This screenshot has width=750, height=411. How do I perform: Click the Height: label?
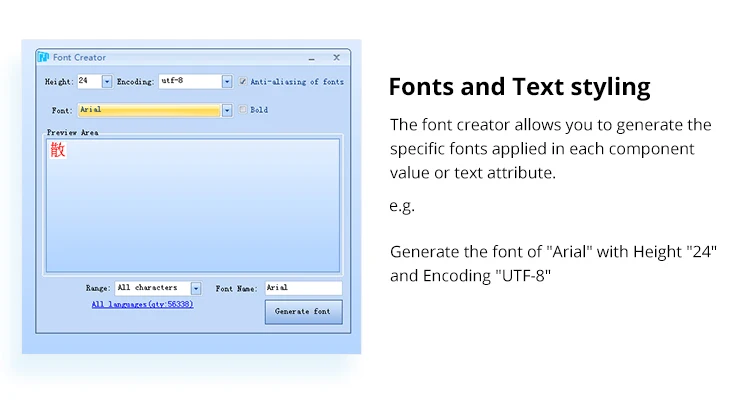click(59, 82)
